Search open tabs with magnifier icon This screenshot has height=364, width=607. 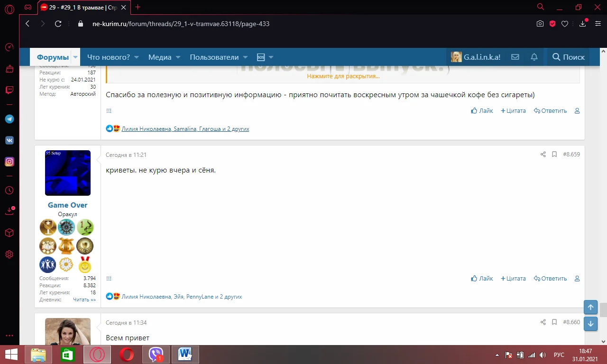540,7
